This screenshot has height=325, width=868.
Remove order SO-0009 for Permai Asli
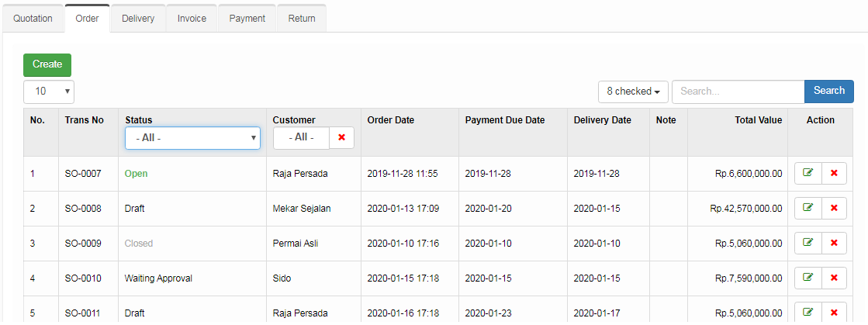pyautogui.click(x=834, y=243)
